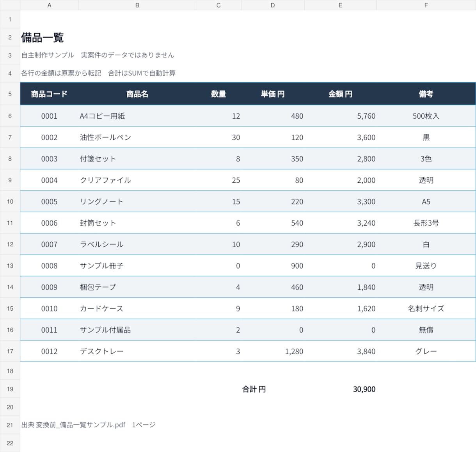Viewport: 476px width, 452px height.
Task: Select product code cell 0006
Action: click(49, 223)
